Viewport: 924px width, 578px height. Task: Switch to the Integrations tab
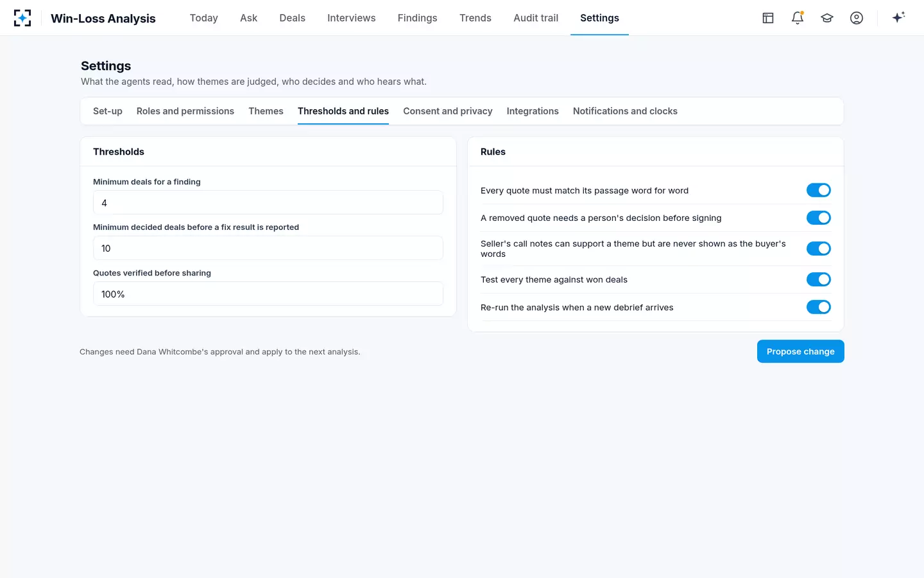pyautogui.click(x=533, y=111)
